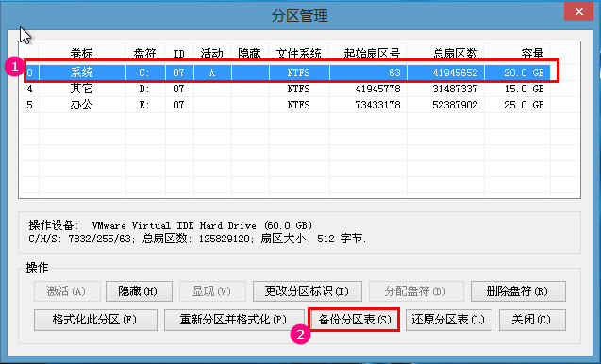Click capacity value 20.0 GB

(x=524, y=73)
